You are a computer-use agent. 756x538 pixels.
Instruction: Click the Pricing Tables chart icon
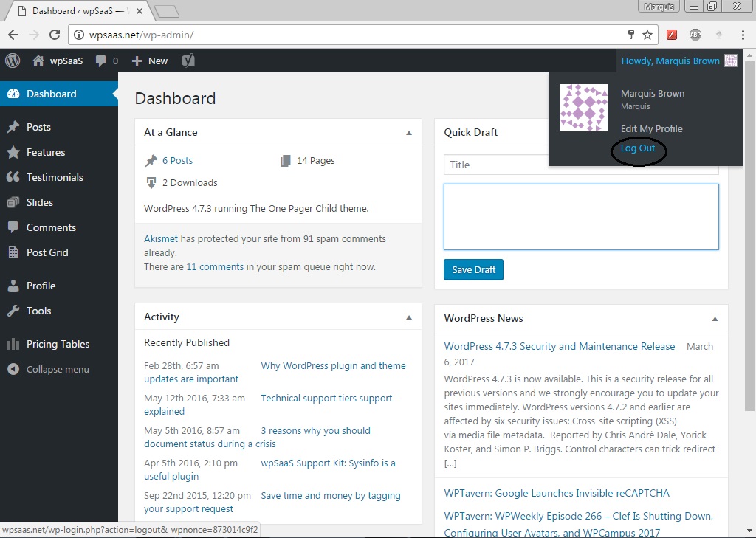coord(13,344)
